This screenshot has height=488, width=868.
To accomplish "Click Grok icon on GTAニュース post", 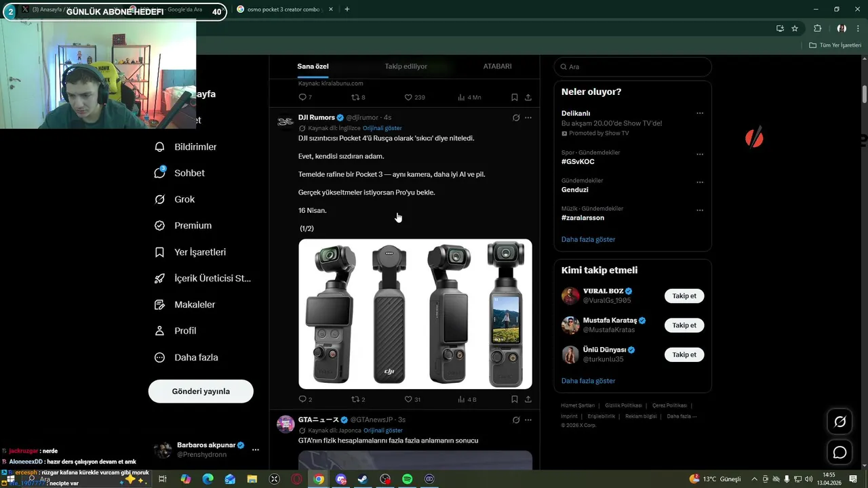I will (x=516, y=420).
